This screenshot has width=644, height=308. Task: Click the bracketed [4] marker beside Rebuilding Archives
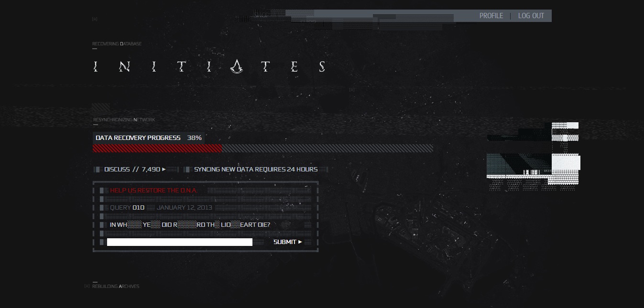(x=87, y=287)
